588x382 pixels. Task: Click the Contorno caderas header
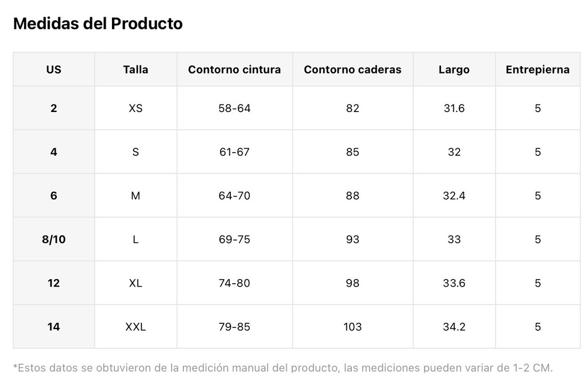pyautogui.click(x=353, y=70)
